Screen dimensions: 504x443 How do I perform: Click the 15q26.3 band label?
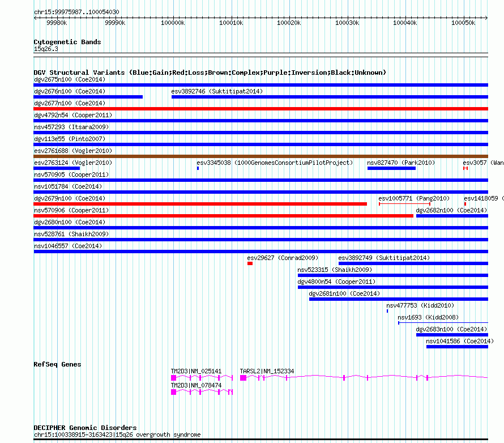[x=46, y=49]
